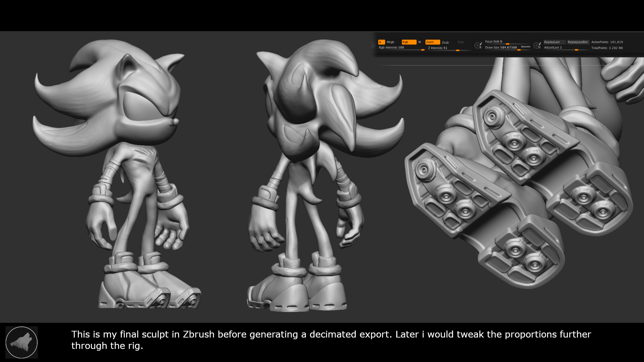Click the D brush dynamic icon
The image size is (644, 362).
(537, 45)
